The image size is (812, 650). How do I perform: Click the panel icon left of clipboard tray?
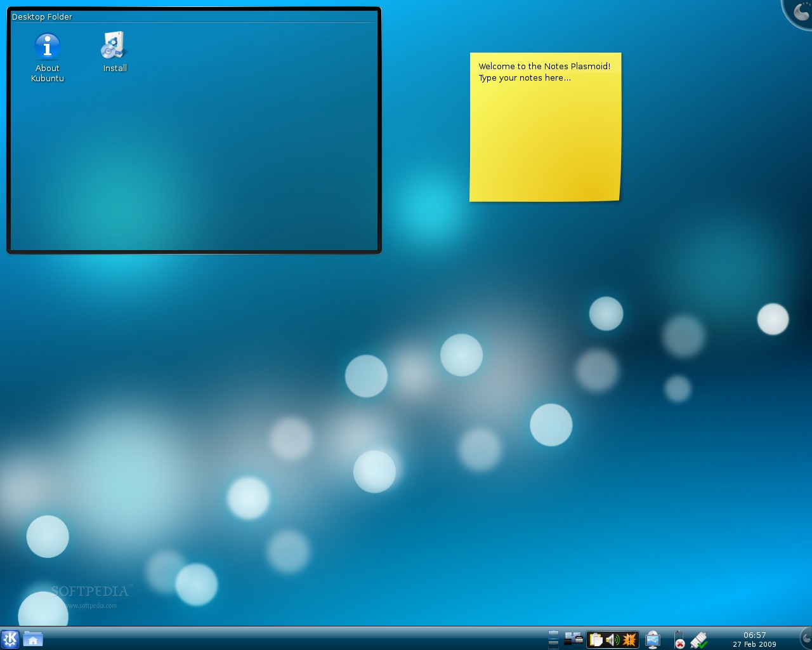pyautogui.click(x=573, y=639)
